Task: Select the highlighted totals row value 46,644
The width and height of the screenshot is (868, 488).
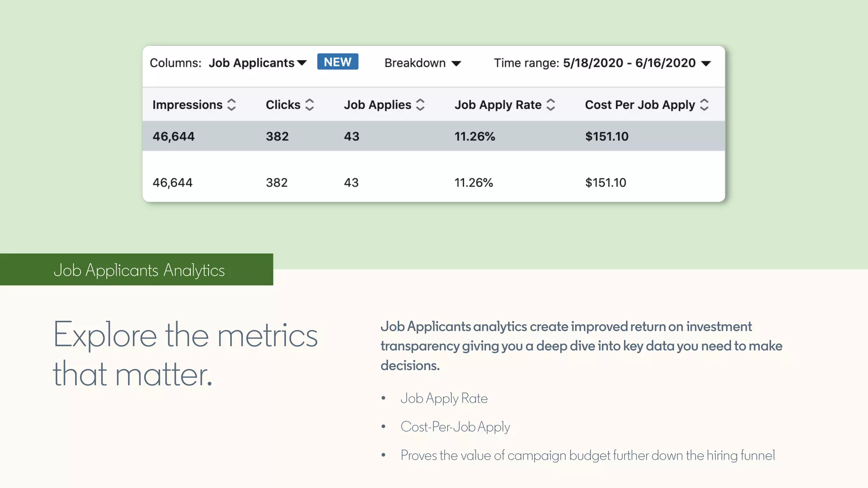Action: point(173,136)
